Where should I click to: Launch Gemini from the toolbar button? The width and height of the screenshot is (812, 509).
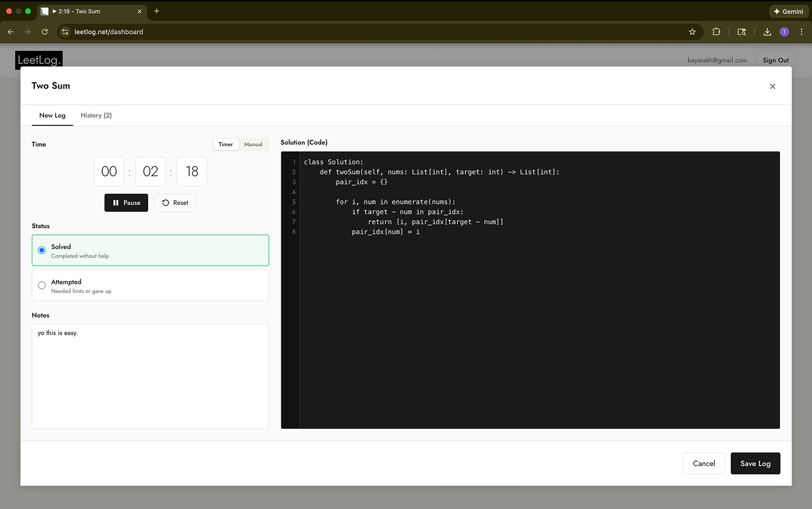coord(788,11)
